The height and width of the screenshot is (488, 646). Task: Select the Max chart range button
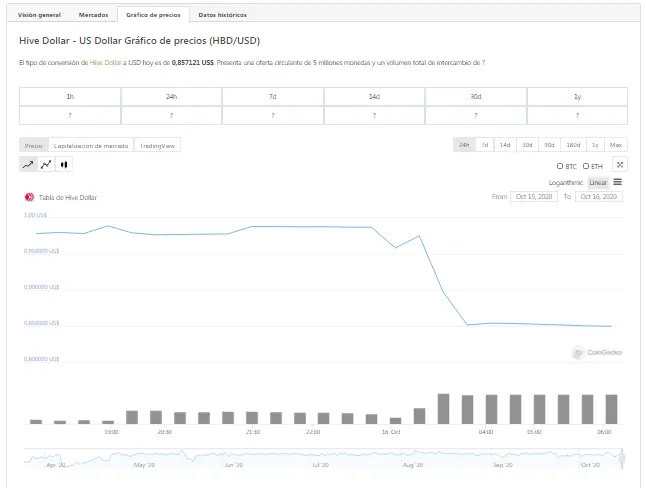[x=616, y=145]
